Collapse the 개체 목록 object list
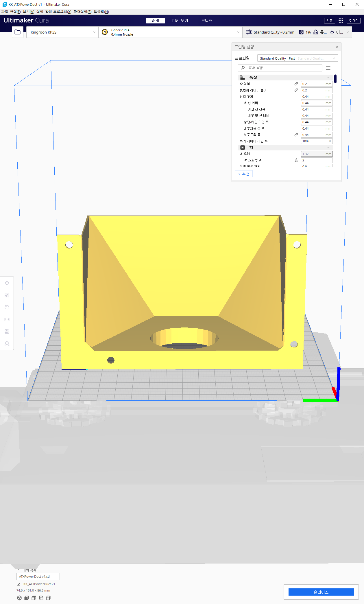The width and height of the screenshot is (364, 604). [19, 570]
